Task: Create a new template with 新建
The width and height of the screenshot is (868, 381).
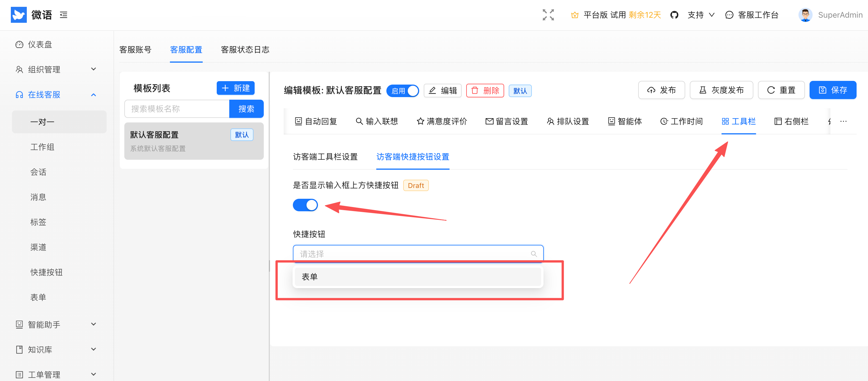Action: (x=236, y=88)
